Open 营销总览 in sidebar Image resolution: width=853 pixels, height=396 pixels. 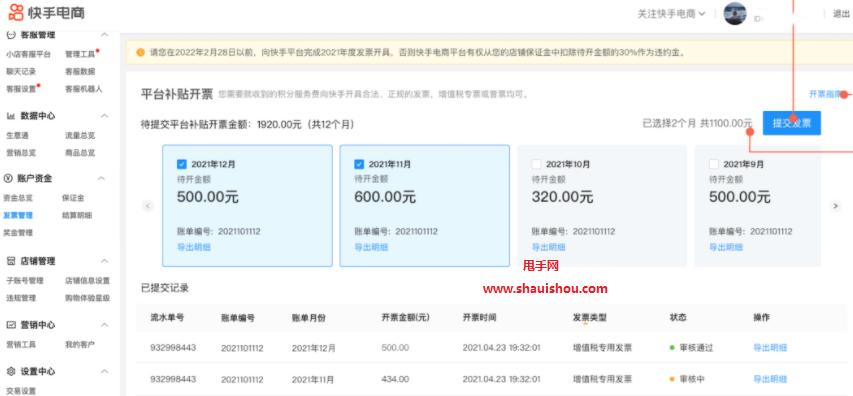coord(21,153)
